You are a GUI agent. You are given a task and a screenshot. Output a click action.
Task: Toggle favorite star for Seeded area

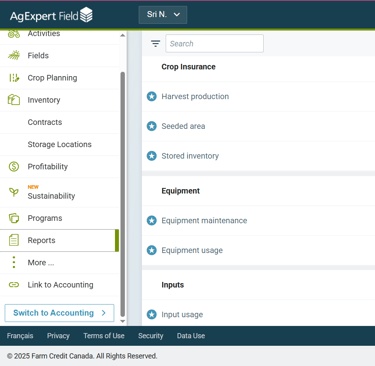[x=152, y=126]
